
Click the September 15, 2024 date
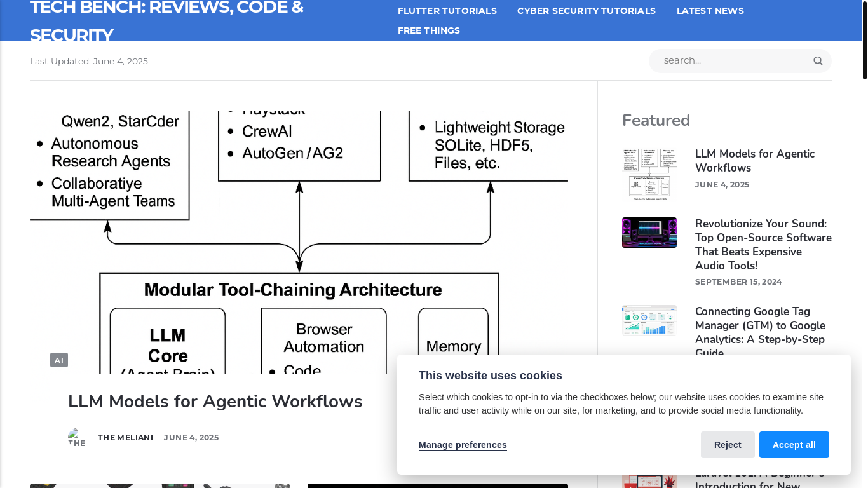[x=738, y=281]
